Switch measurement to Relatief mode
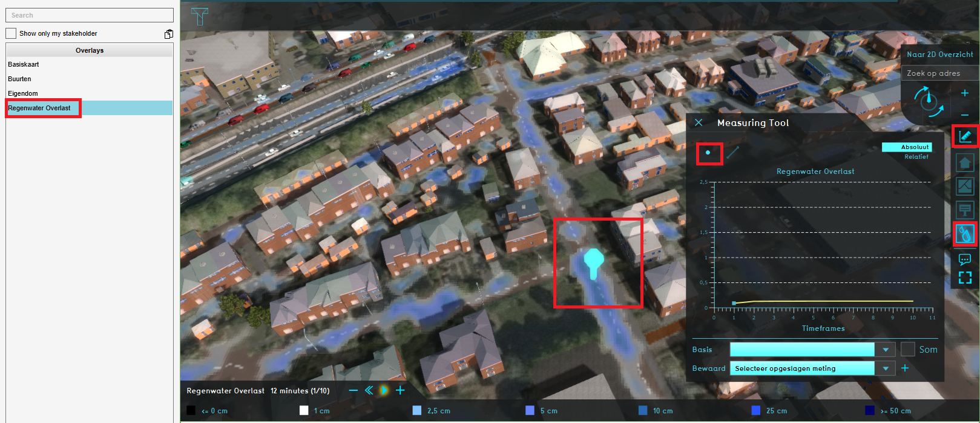This screenshot has height=423, width=980. point(916,157)
